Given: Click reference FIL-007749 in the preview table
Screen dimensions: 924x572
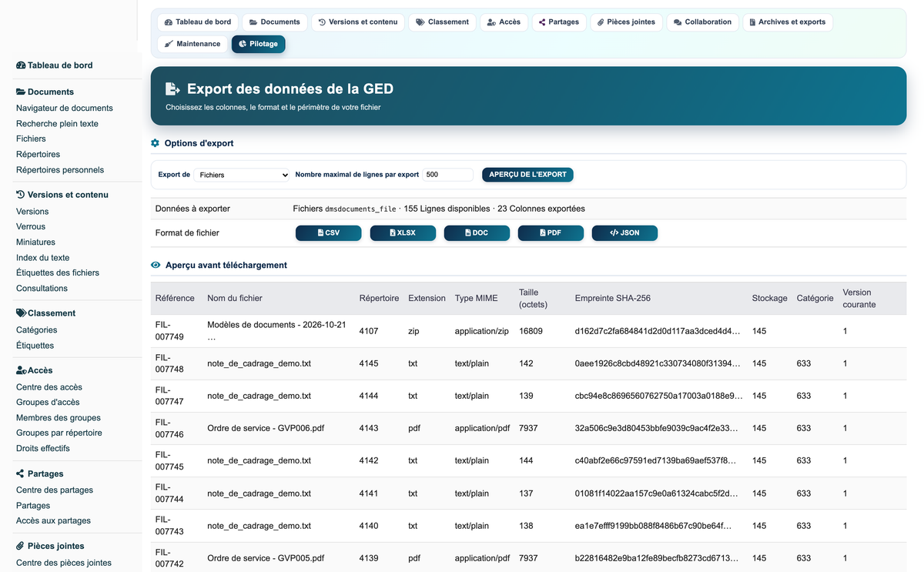Looking at the screenshot, I should click(169, 331).
